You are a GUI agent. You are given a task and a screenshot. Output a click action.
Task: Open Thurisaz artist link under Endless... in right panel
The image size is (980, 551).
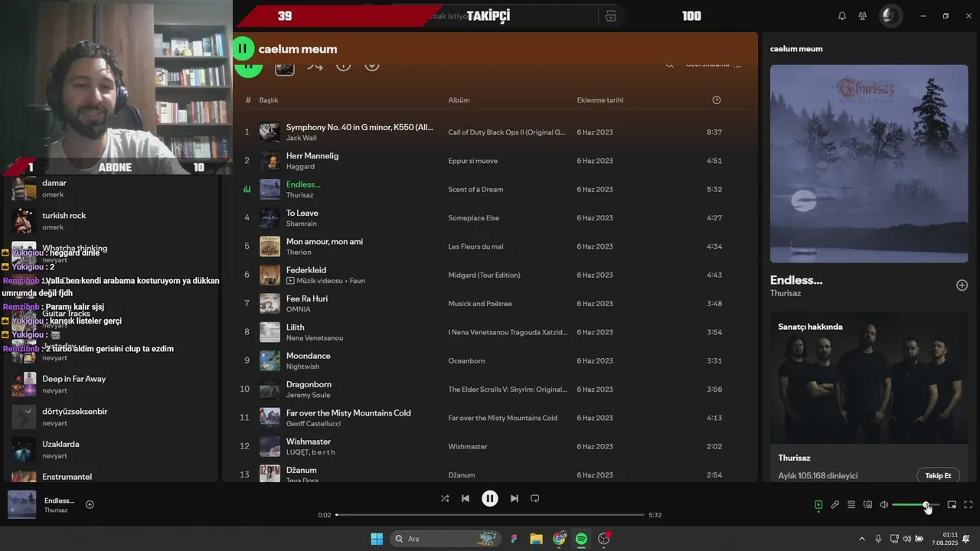point(786,293)
